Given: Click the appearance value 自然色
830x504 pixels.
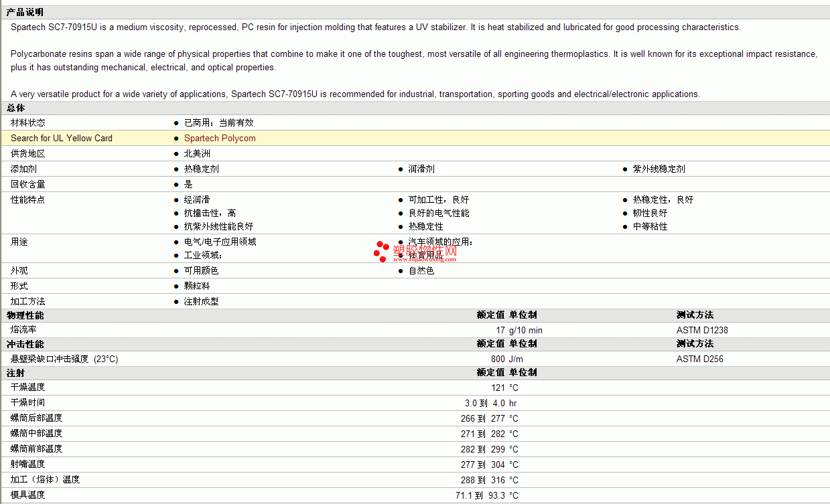Looking at the screenshot, I should pyautogui.click(x=421, y=270).
